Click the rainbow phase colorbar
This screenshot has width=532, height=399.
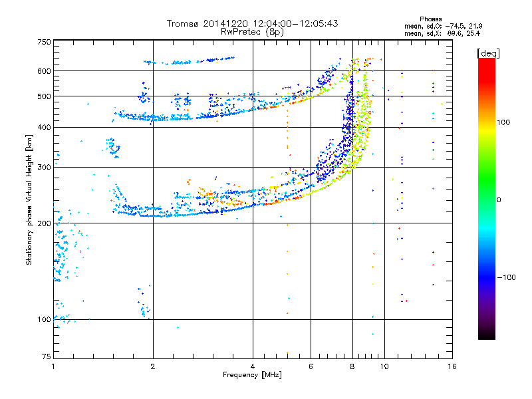pos(487,199)
